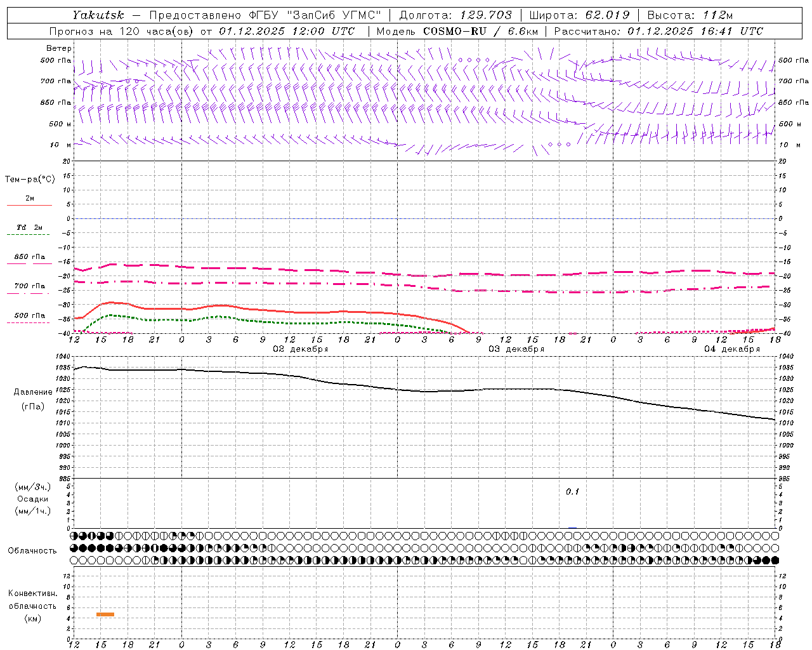Select the "Широта: 62.019" latitude value
This screenshot has height=650, width=812.
coord(579,15)
